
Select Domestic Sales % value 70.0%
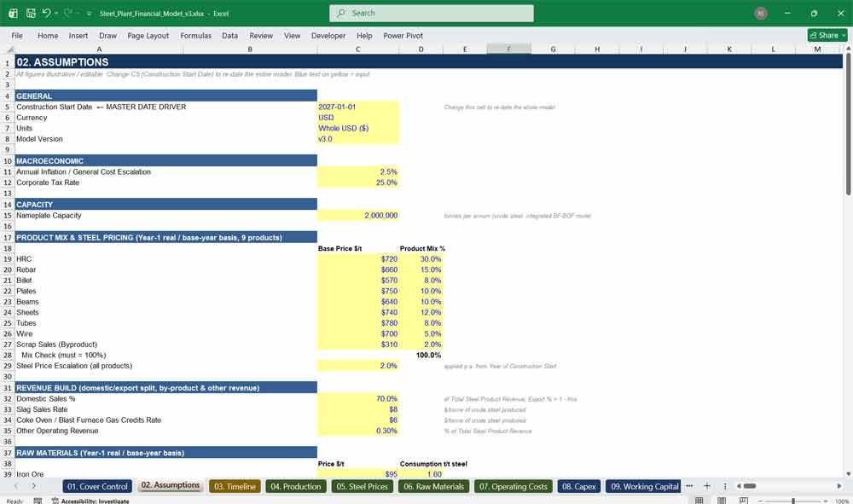(358, 398)
